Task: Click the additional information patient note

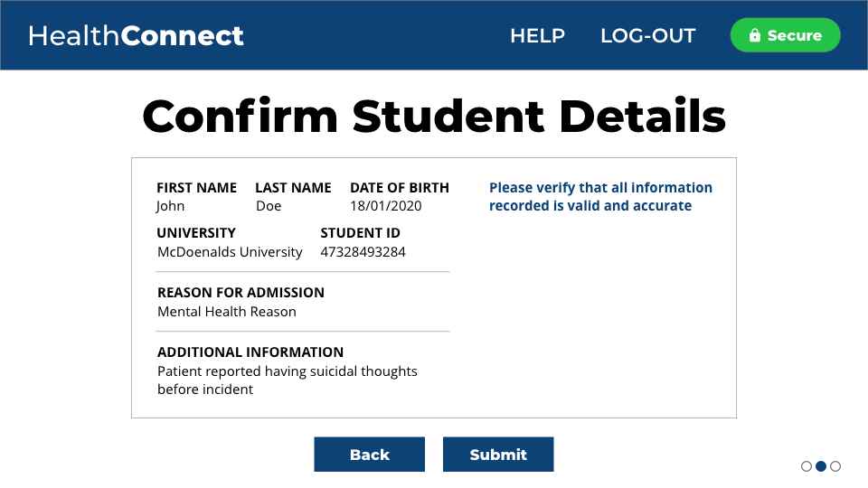Action: pyautogui.click(x=287, y=380)
